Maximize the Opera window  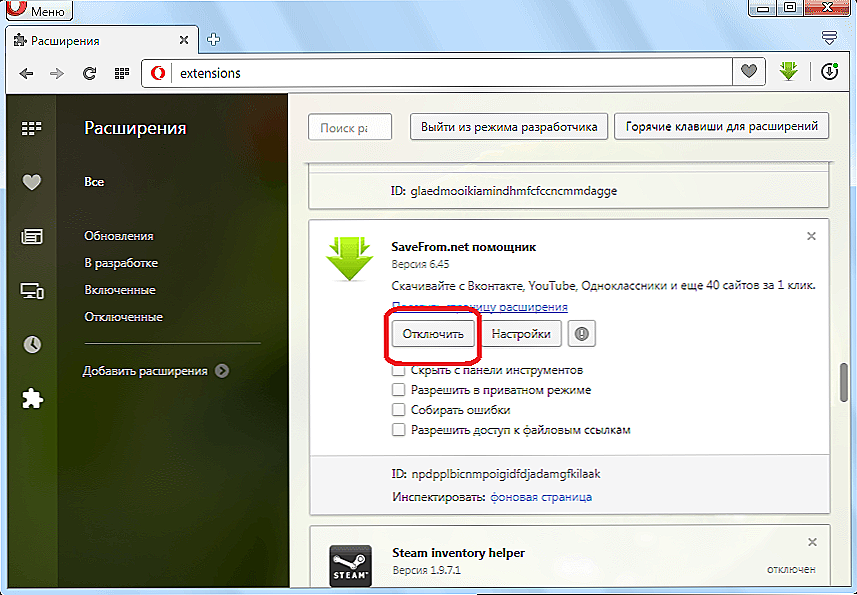pos(790,8)
